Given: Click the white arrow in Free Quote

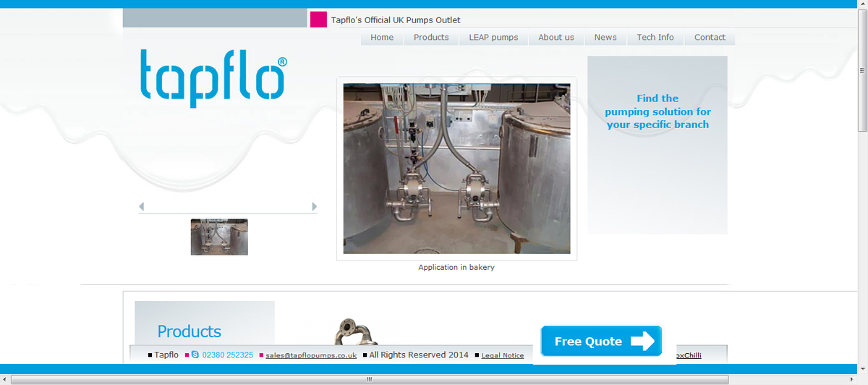Looking at the screenshot, I should click(x=642, y=342).
